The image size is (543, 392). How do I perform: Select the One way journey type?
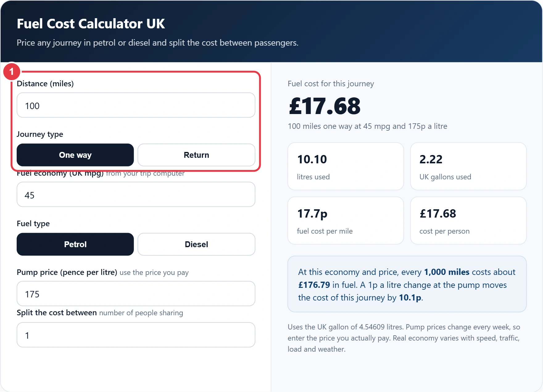pos(75,155)
